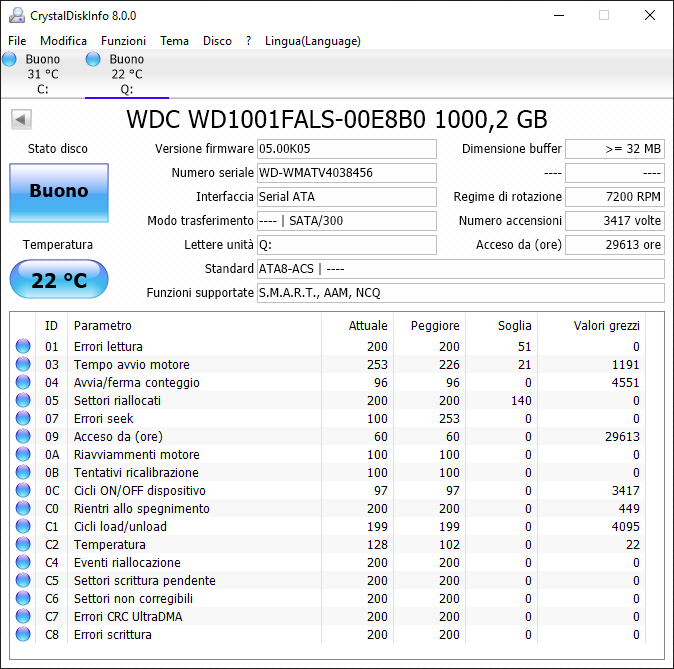674x669 pixels.
Task: Click the Versione firmware field 05.00K05
Action: click(x=346, y=149)
